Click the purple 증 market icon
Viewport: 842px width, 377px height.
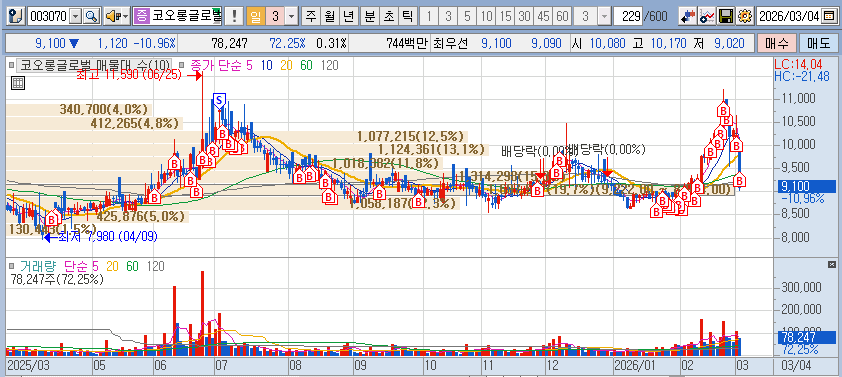pos(141,16)
